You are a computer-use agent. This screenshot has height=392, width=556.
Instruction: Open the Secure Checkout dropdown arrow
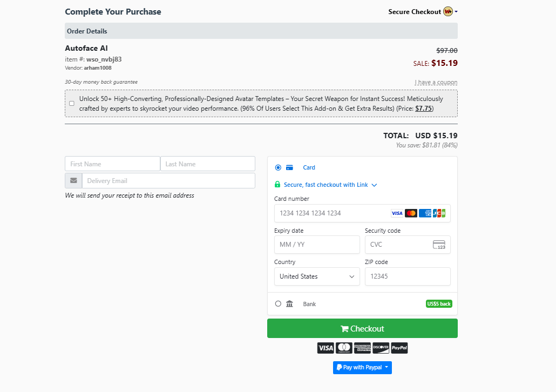click(x=456, y=11)
